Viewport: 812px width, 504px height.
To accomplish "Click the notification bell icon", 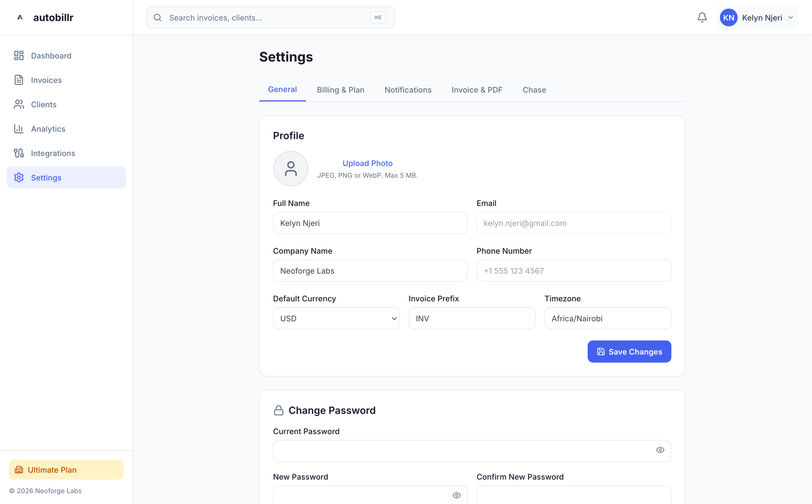I will [702, 17].
